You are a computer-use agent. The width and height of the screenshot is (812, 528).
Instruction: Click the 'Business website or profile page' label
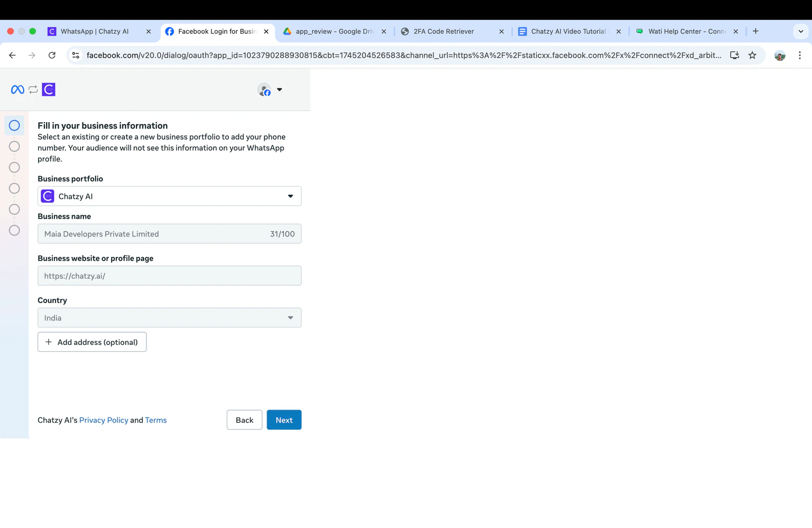[95, 258]
